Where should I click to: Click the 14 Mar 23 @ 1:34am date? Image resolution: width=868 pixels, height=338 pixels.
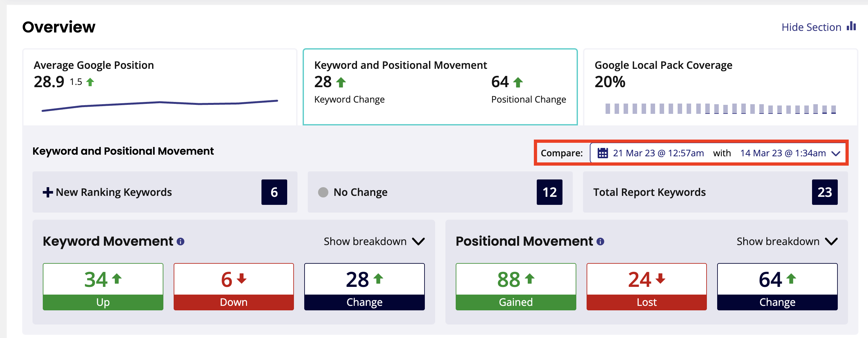(x=783, y=153)
